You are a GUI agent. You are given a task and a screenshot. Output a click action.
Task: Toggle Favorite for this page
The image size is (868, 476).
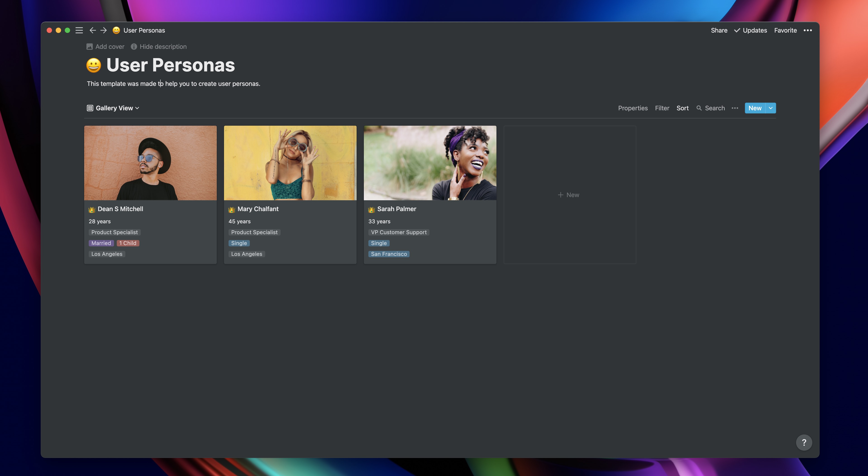pos(785,30)
